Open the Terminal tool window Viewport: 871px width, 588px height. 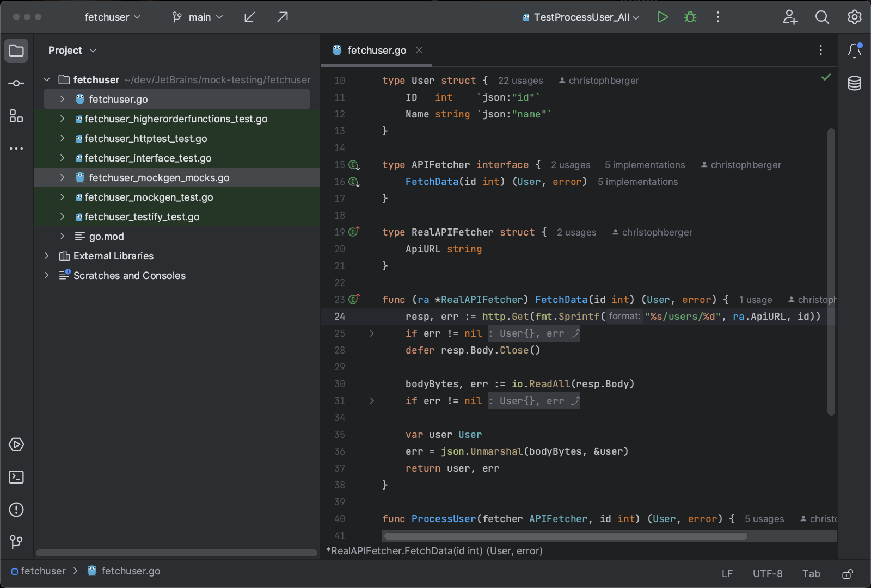16,477
